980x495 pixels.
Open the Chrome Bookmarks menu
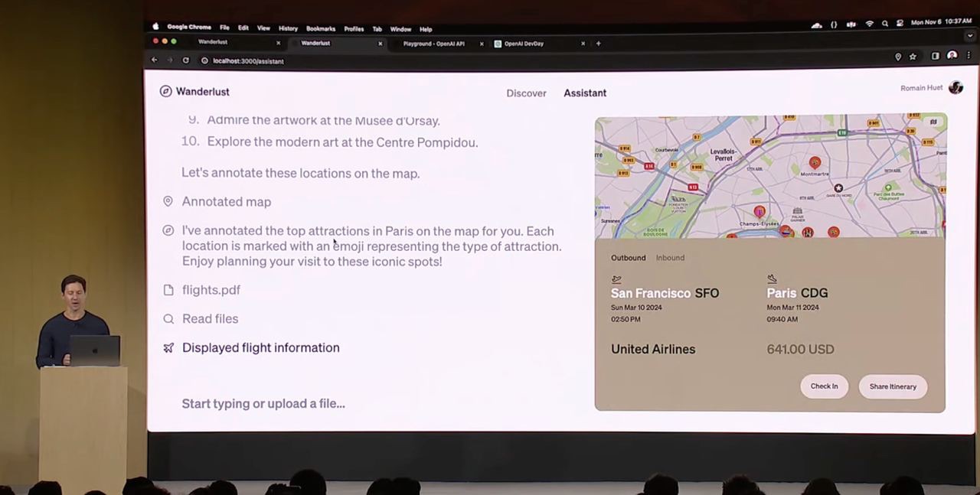(320, 29)
